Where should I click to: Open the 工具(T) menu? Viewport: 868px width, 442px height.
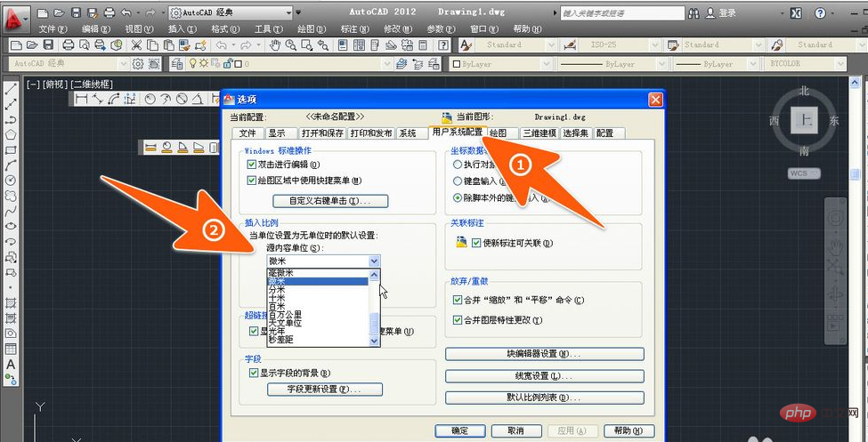click(x=269, y=28)
